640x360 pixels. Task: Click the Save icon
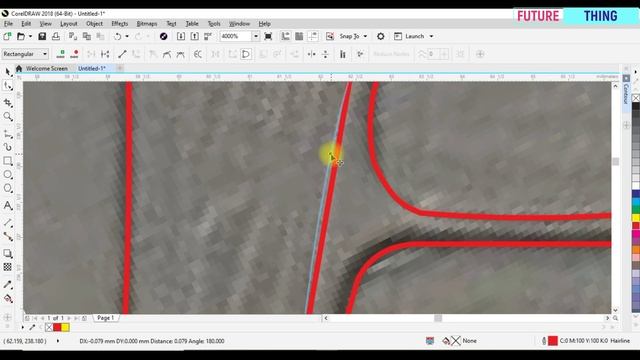tap(42, 36)
